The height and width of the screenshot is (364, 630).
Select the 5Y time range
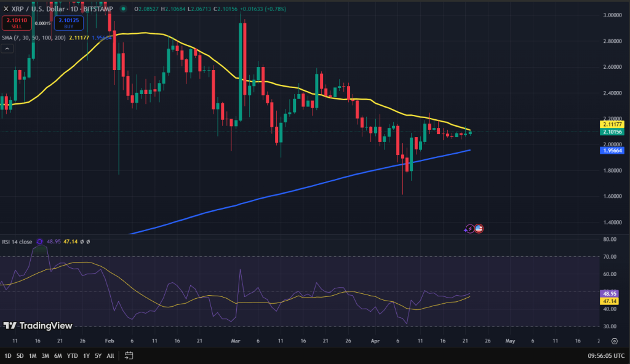(98, 355)
